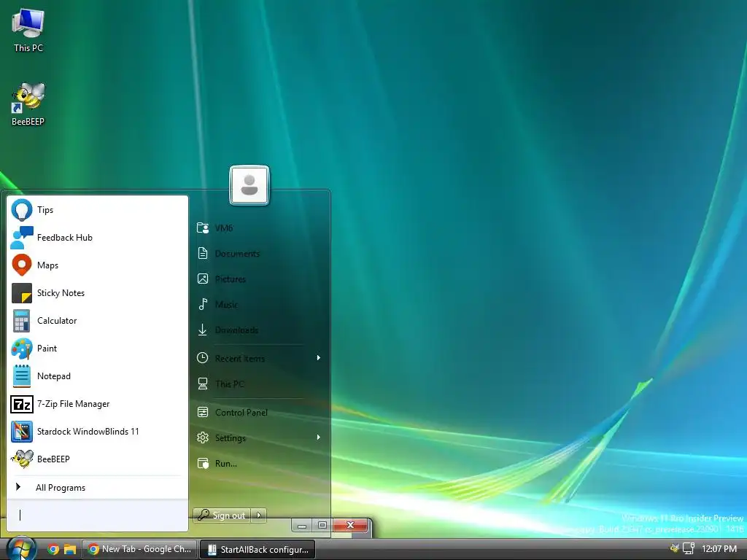Viewport: 747px width, 560px height.
Task: Click the Sign out button
Action: (222, 515)
